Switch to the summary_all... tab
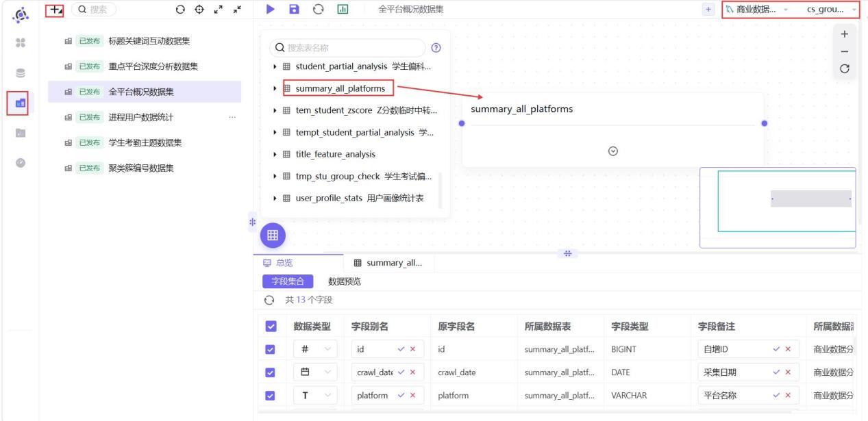 [388, 263]
